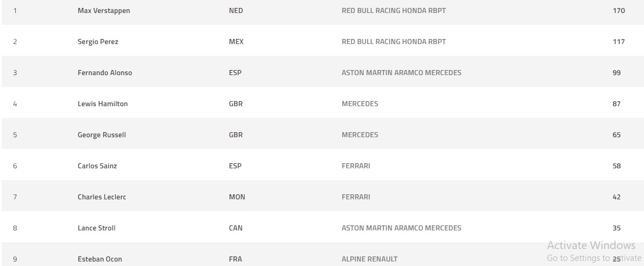This screenshot has height=266, width=644.
Task: Select position number 8 row
Action: tap(15, 228)
